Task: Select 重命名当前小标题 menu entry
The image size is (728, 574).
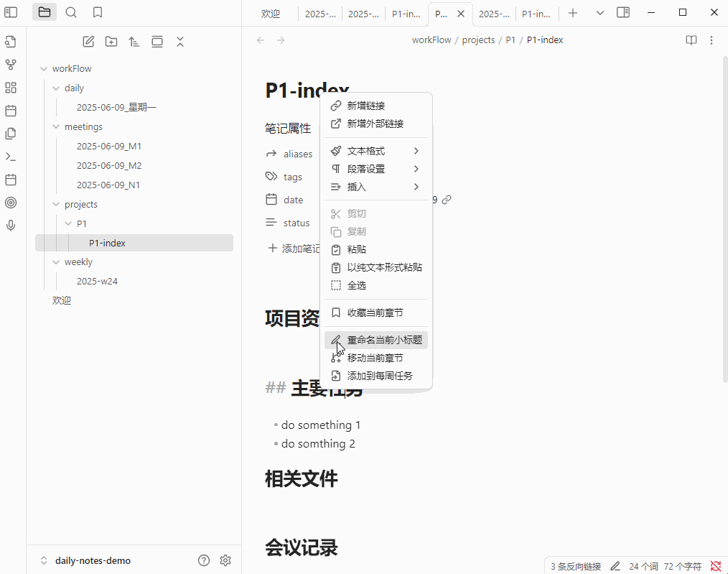Action: [x=376, y=340]
